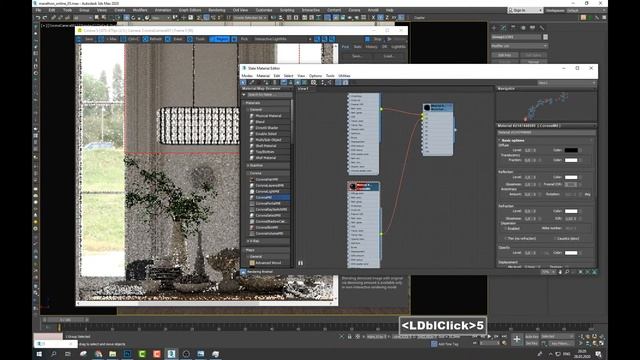
Task: Click Material/Map Browser icon in Slate toolbar
Action: pos(339,82)
